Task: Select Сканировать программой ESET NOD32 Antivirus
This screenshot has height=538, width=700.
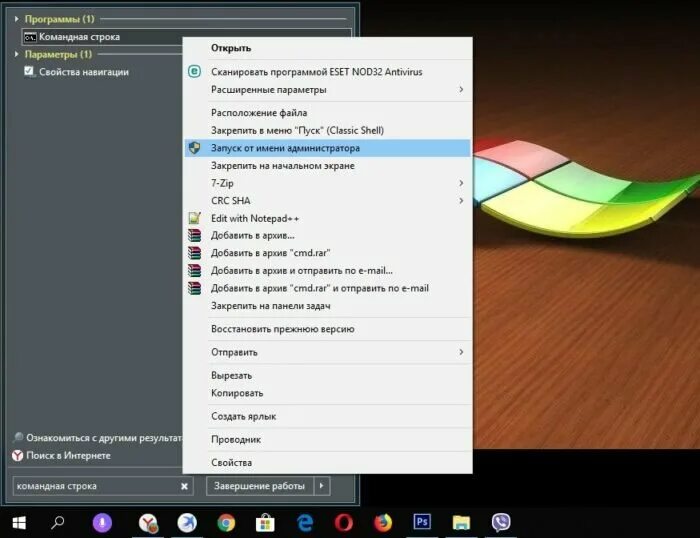Action: 328,71
